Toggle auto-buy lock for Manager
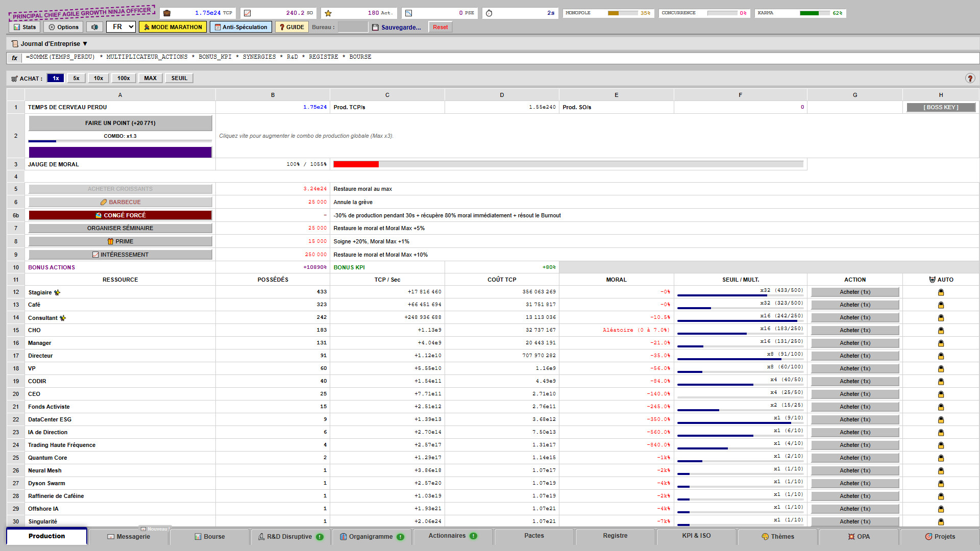980x551 pixels. pyautogui.click(x=941, y=343)
